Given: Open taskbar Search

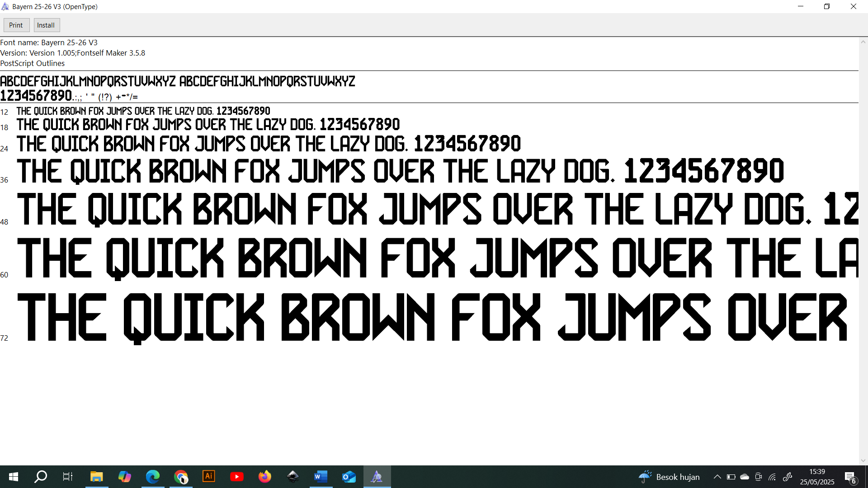Looking at the screenshot, I should [x=41, y=477].
